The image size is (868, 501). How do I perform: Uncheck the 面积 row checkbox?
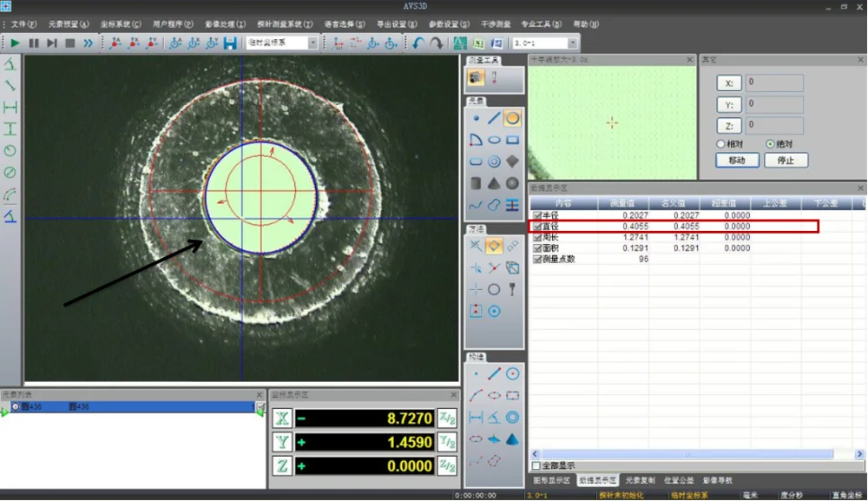tap(537, 248)
